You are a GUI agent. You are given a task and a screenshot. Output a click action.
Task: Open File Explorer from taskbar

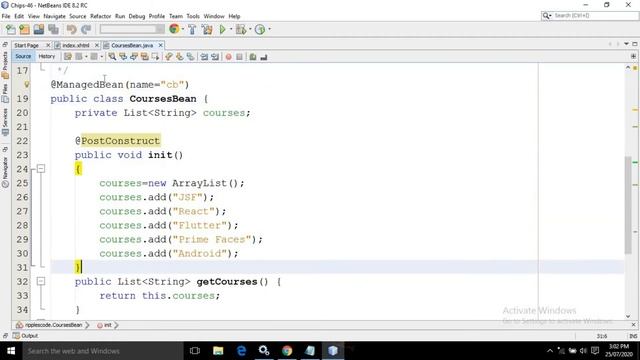point(218,351)
